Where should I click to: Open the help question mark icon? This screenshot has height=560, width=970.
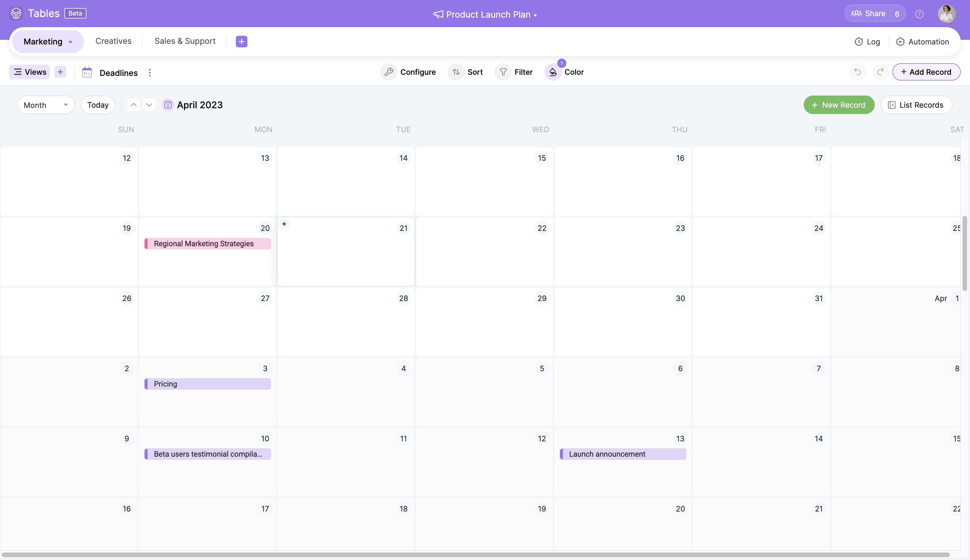point(919,14)
